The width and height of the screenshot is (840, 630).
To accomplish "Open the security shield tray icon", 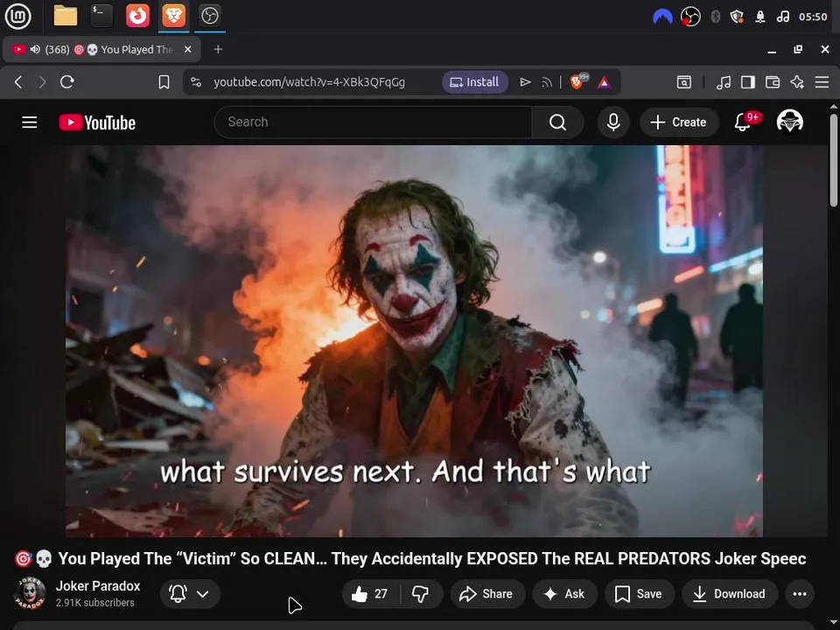I will [737, 17].
